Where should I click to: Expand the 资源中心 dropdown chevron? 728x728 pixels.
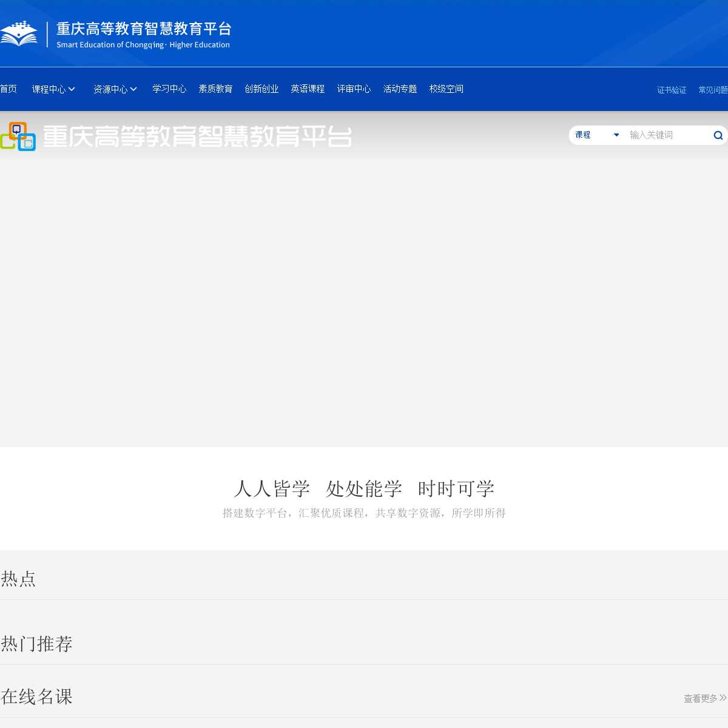133,89
